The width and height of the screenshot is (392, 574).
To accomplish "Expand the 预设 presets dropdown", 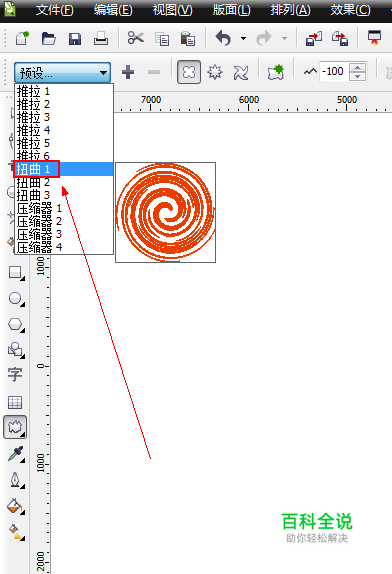I will 62,73.
